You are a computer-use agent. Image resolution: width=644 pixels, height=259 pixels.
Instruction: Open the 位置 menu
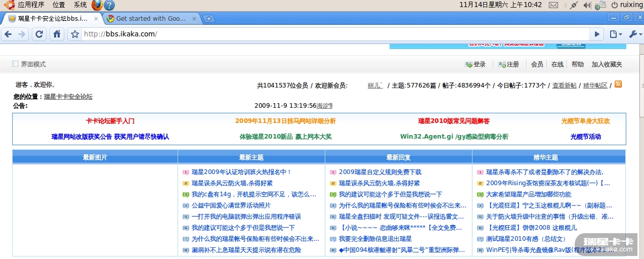click(x=59, y=5)
